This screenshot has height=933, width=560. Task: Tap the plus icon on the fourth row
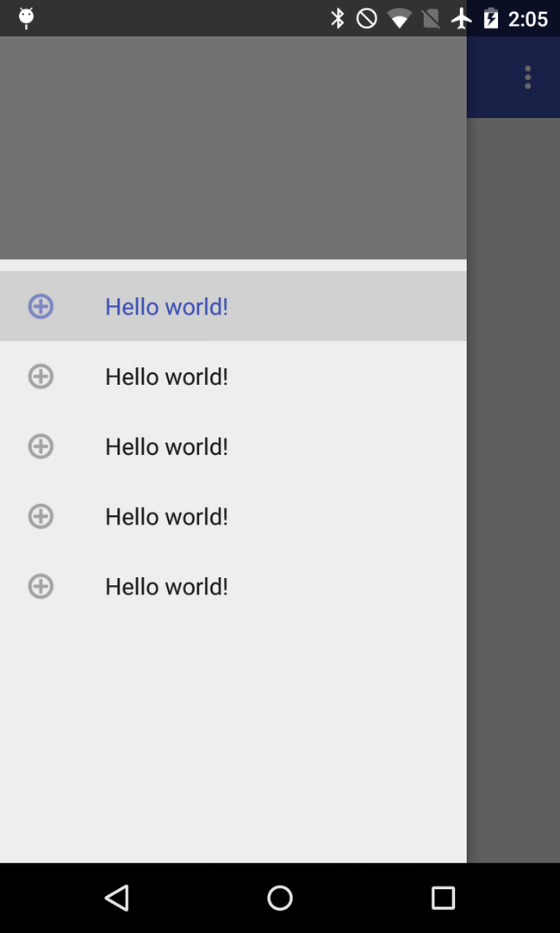pyautogui.click(x=40, y=516)
